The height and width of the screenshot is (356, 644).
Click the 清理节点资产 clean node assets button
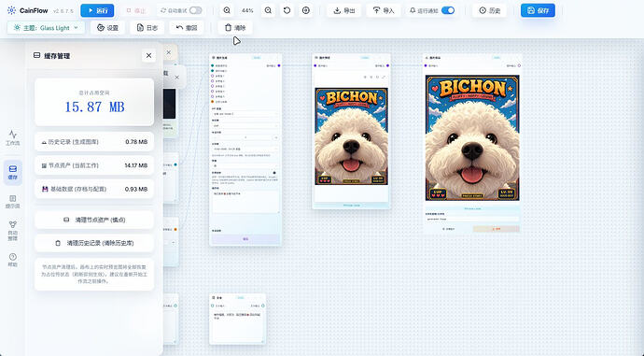click(x=94, y=220)
